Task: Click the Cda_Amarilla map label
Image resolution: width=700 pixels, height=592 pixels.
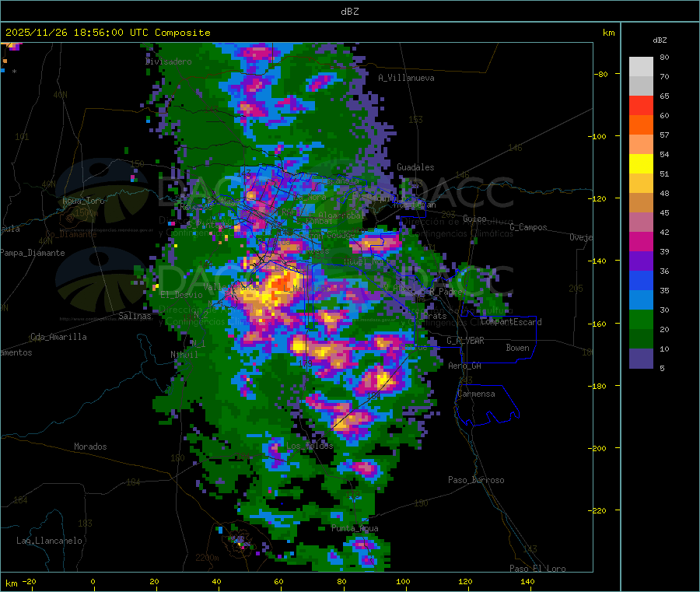Action: click(x=58, y=337)
